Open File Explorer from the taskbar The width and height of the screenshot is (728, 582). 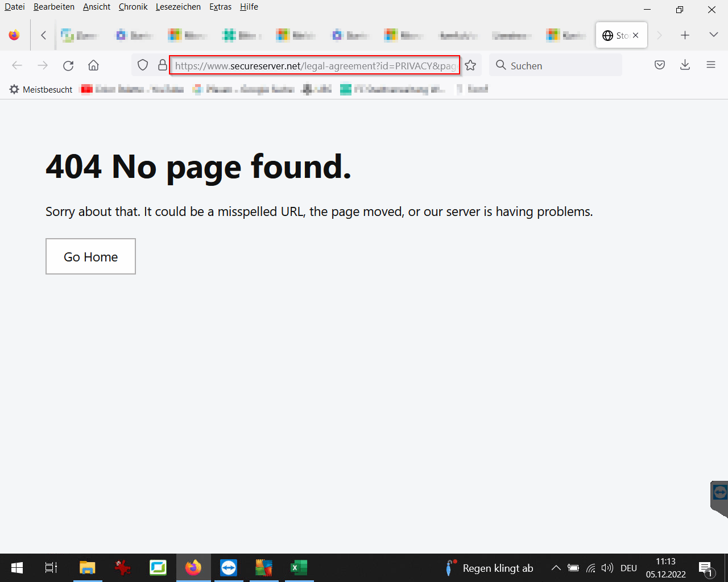click(87, 568)
